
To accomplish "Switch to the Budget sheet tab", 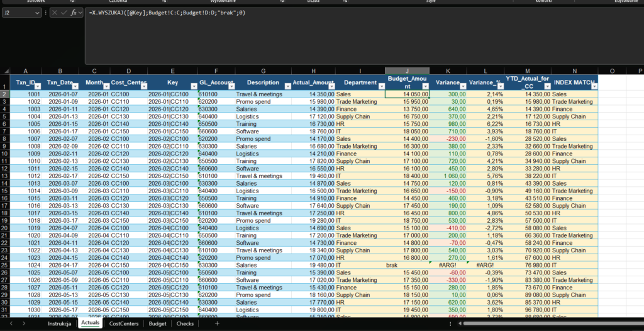I will pyautogui.click(x=157, y=323).
